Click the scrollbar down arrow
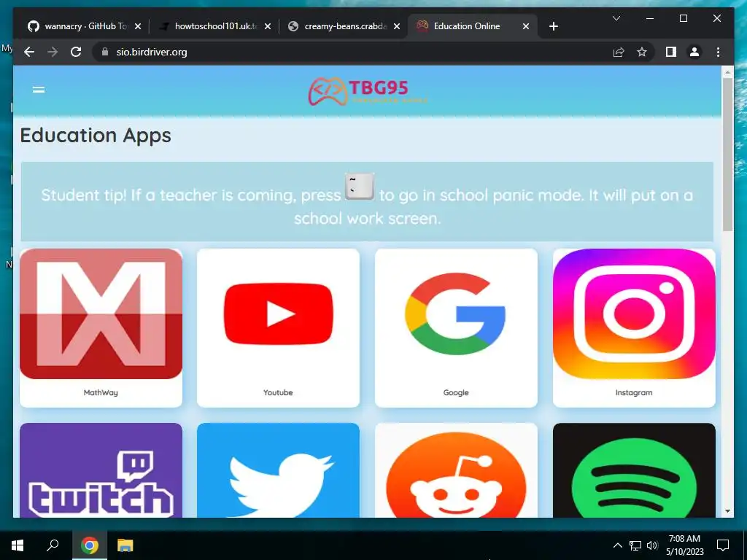 click(727, 511)
